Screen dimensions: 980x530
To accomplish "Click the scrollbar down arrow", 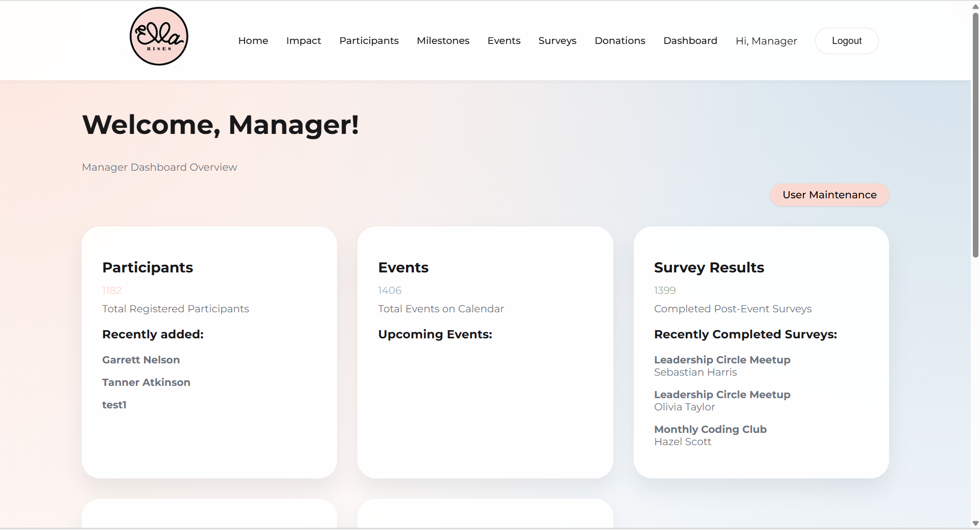I will pos(975,523).
